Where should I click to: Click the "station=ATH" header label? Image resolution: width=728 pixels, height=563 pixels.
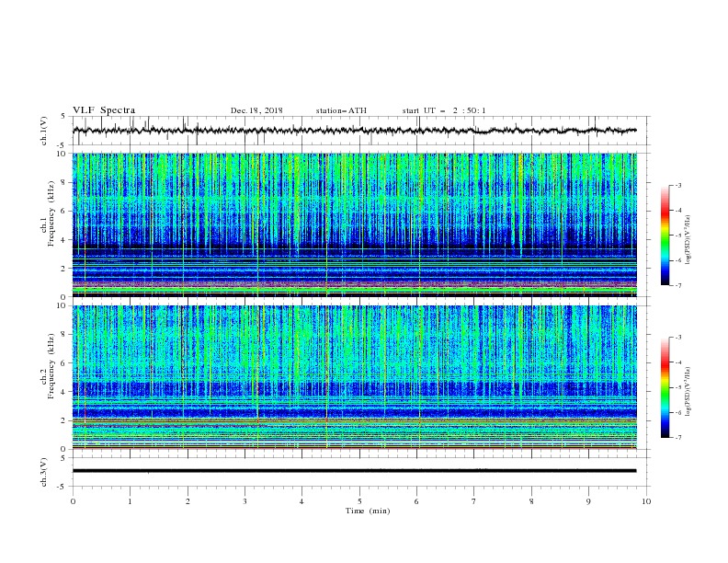click(x=341, y=110)
